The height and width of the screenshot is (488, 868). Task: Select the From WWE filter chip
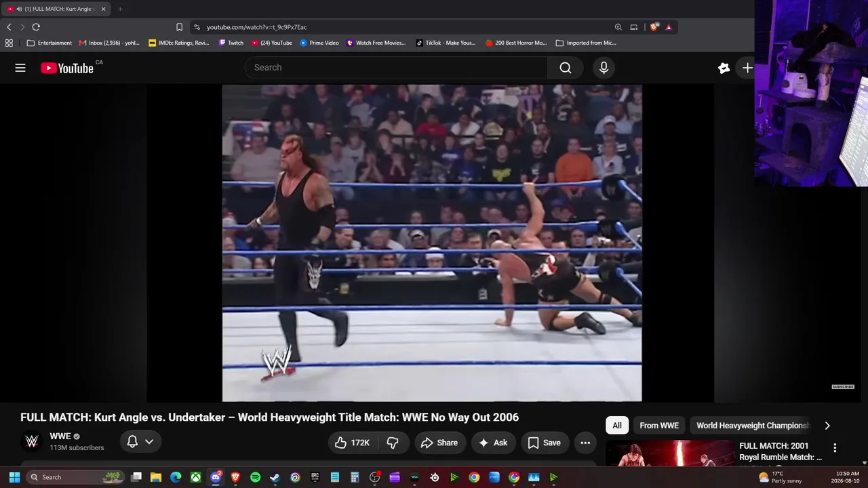tap(659, 426)
